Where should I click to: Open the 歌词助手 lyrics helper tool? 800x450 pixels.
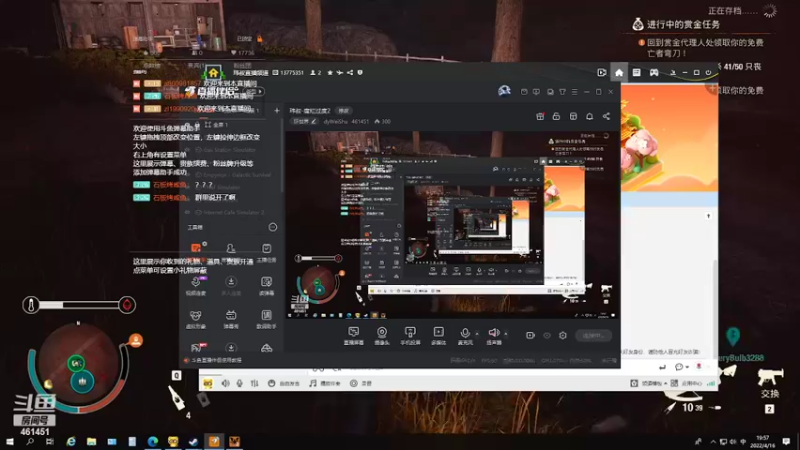coord(266,319)
